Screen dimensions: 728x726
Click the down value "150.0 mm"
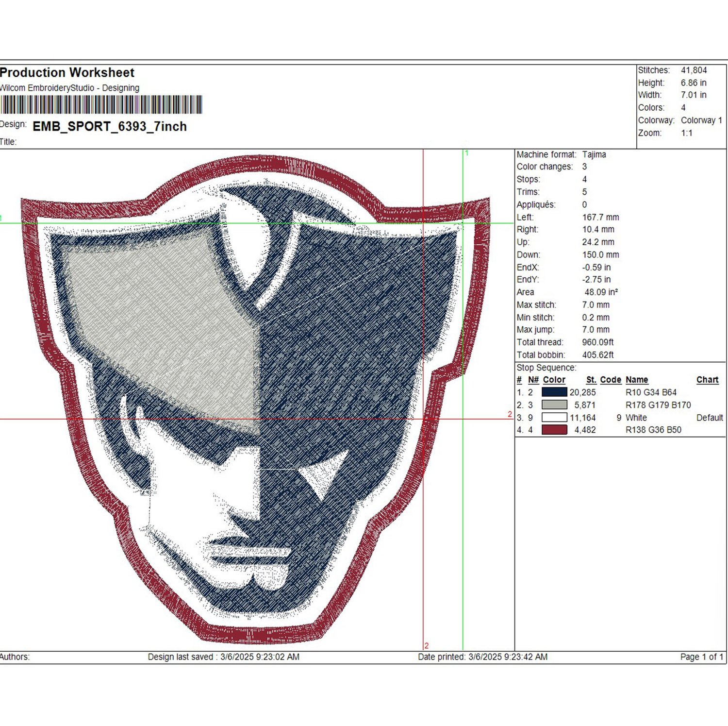(x=600, y=255)
